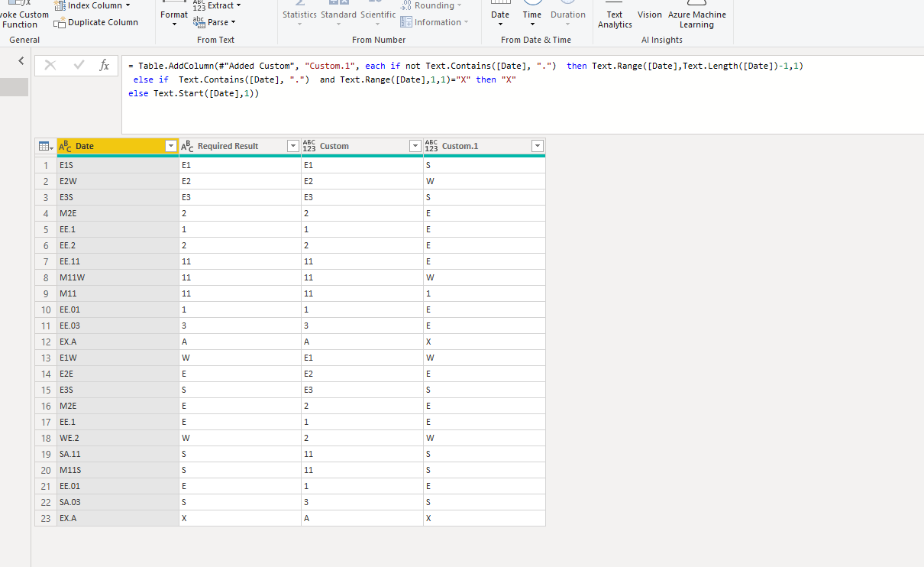Click the M11S cell in row 20

point(118,470)
